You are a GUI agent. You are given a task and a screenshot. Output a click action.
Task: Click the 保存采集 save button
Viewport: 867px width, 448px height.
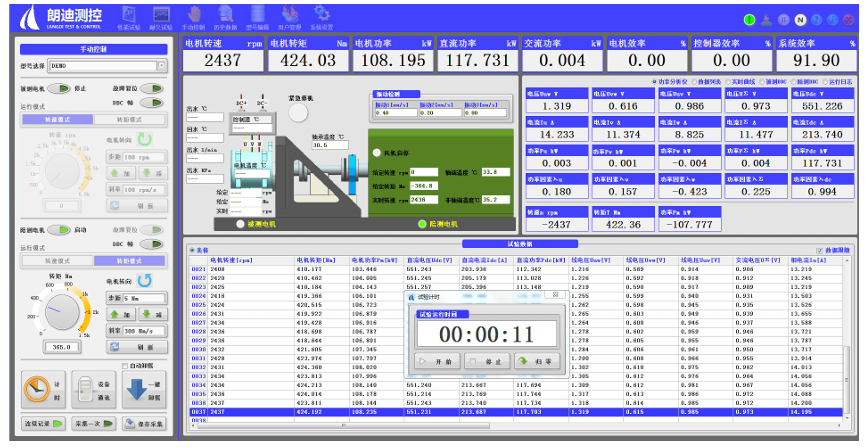click(144, 424)
